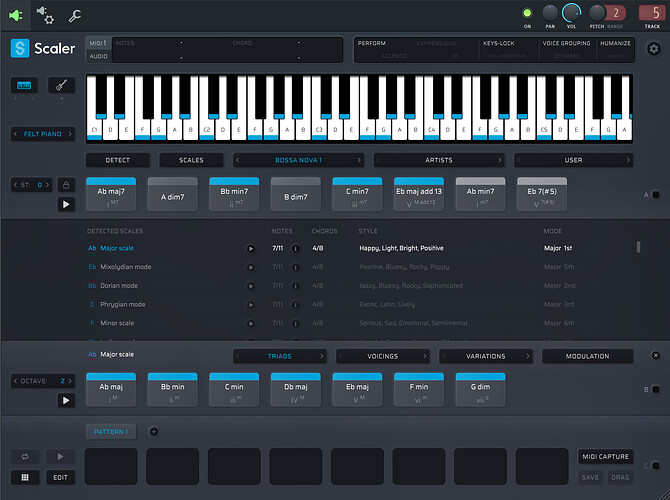Toggle KEYS-LOCK option

(x=499, y=44)
